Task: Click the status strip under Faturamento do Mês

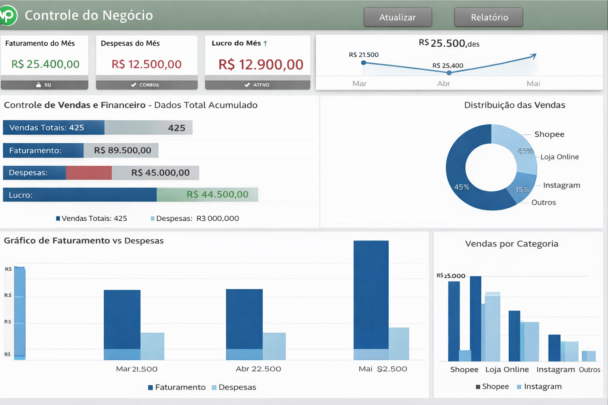Action: click(x=47, y=85)
